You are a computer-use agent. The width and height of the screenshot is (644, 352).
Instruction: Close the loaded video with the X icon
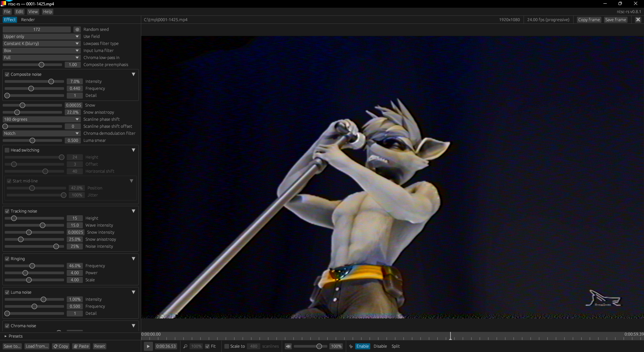click(x=638, y=20)
